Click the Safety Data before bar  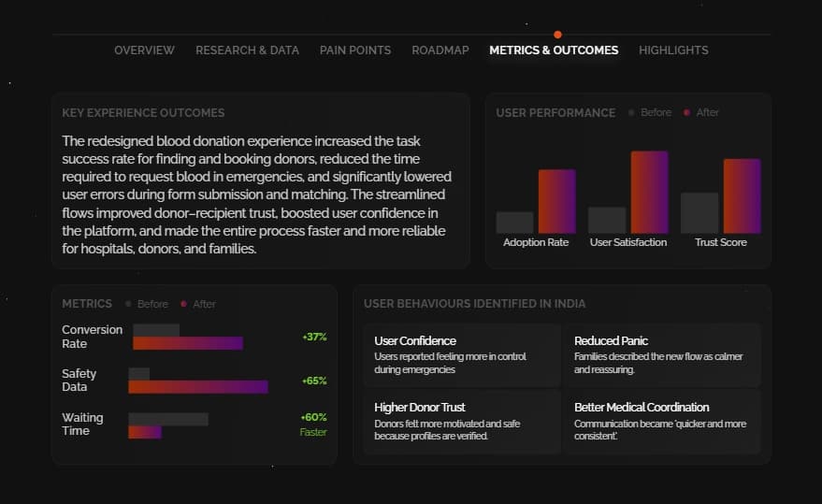[139, 374]
